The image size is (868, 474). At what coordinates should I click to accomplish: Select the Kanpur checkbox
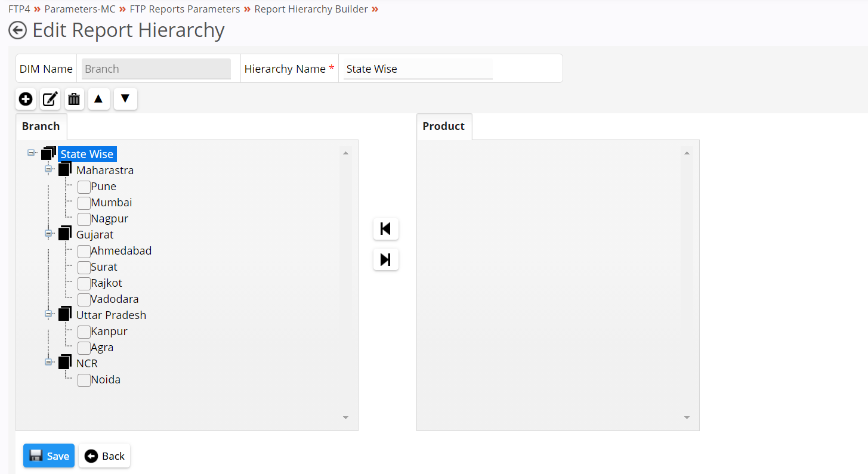coord(84,332)
